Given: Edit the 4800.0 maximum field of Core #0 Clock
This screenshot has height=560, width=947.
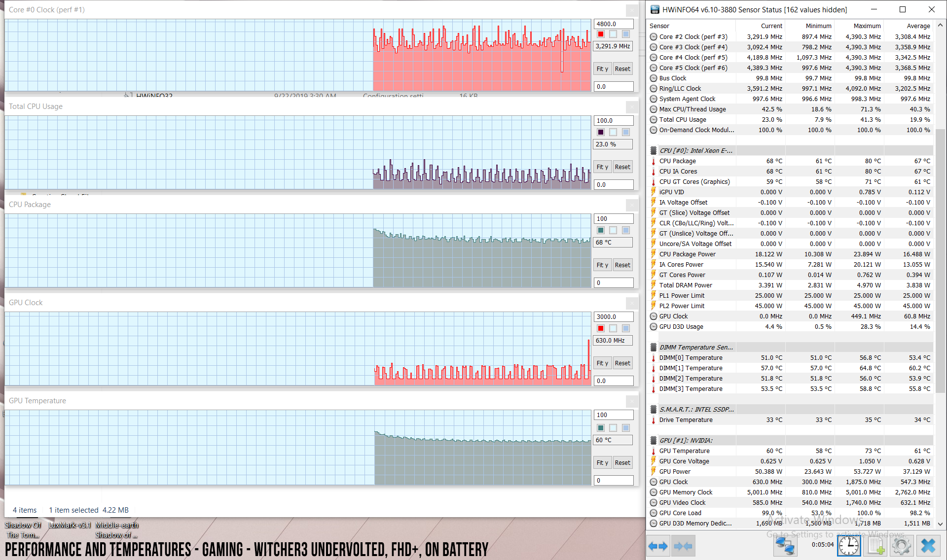Looking at the screenshot, I should (x=614, y=24).
